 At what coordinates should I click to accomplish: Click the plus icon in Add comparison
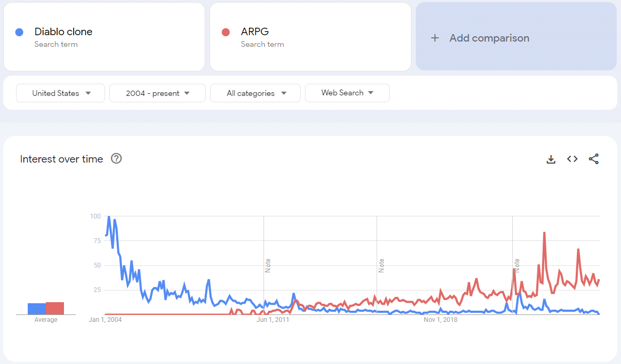coord(435,38)
